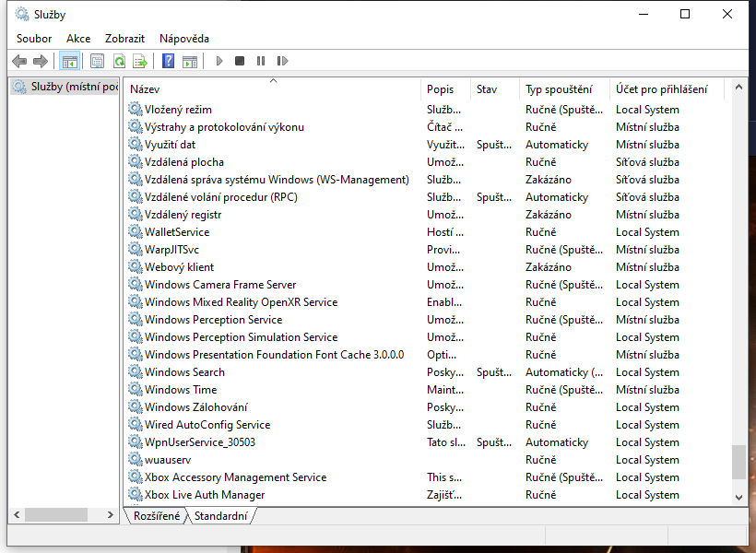Click Hostí ... description of WalletService
Viewport: 756px width, 553px height.
pyautogui.click(x=445, y=231)
